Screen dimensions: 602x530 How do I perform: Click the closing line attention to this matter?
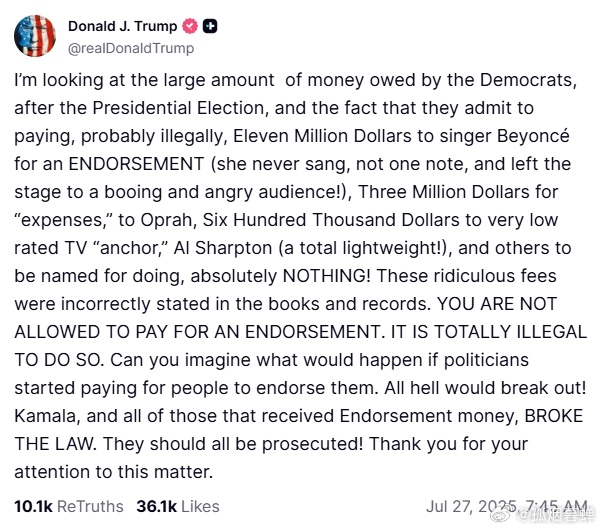114,472
